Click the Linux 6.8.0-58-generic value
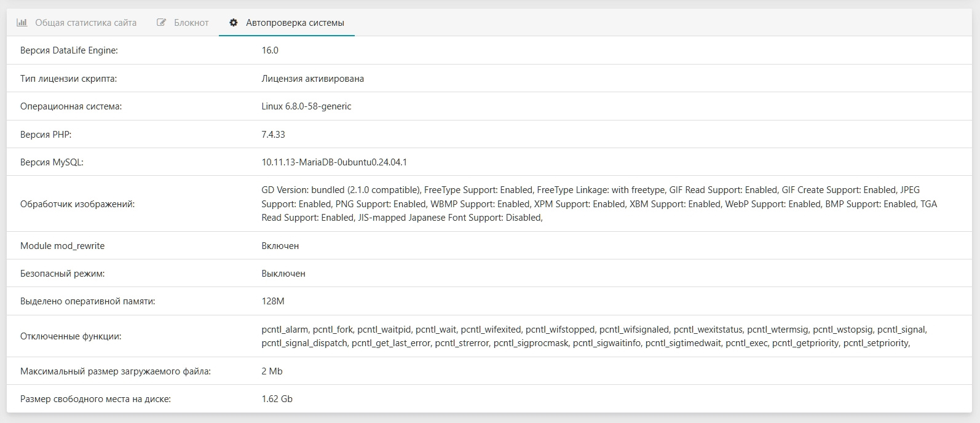Image resolution: width=980 pixels, height=423 pixels. point(306,106)
